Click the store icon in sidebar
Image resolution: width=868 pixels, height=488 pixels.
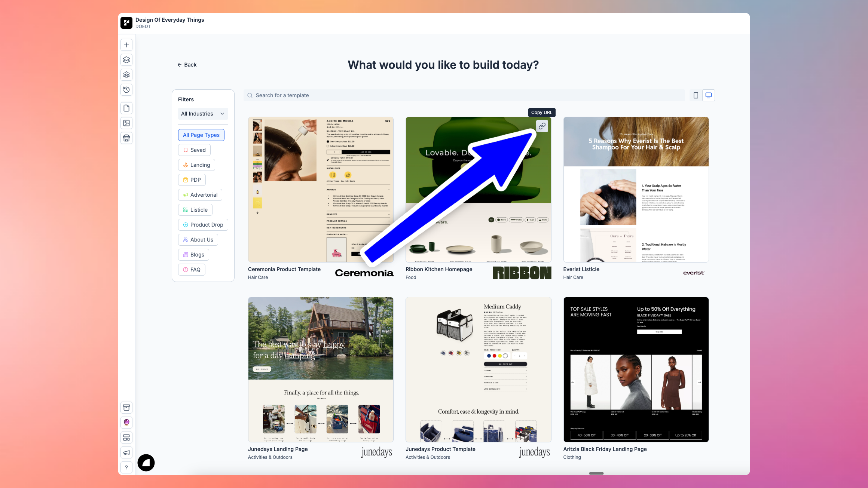[x=126, y=138]
